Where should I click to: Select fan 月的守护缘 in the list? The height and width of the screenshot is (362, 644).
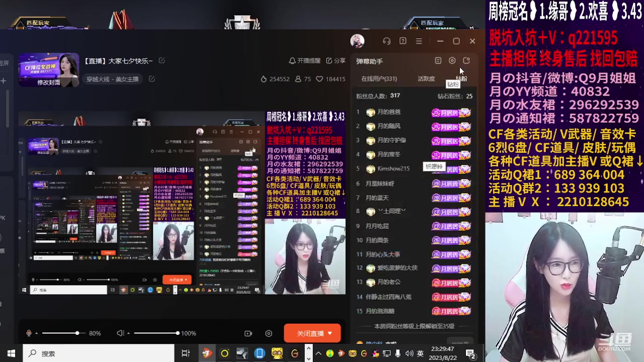point(391,140)
